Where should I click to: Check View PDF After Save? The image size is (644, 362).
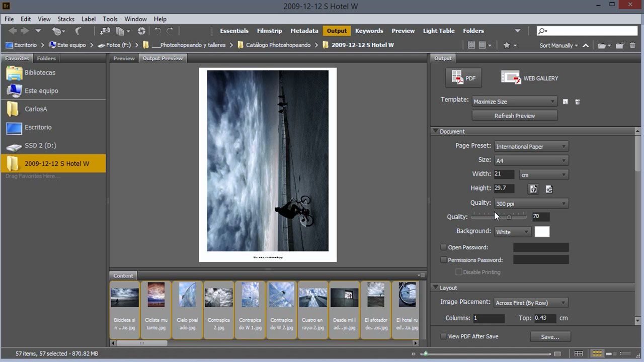click(443, 336)
